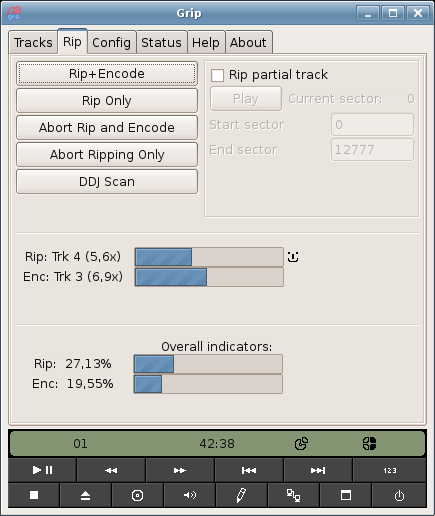Open the disc editor pencil icon
This screenshot has width=435, height=516.
pyautogui.click(x=241, y=495)
